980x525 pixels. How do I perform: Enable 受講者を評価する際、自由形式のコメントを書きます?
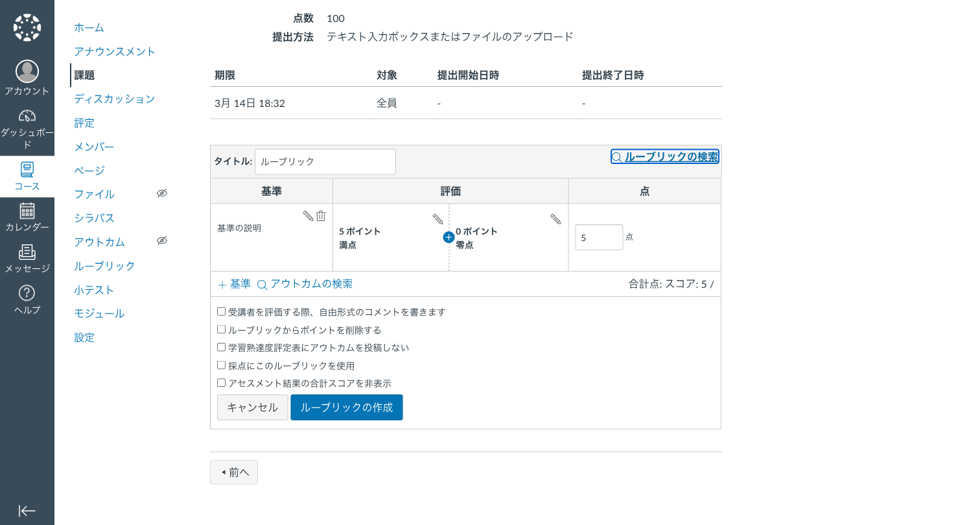[x=221, y=311]
